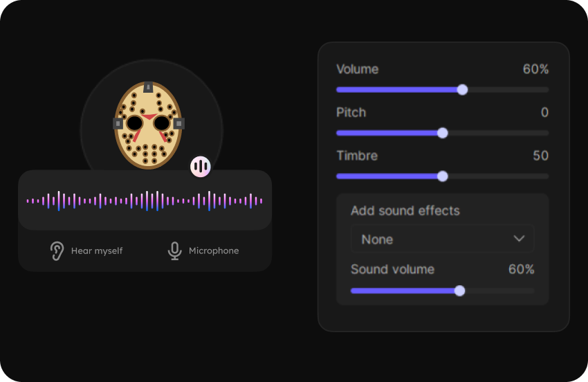
Task: Expand the sound effects chevron arrow
Action: (x=519, y=238)
